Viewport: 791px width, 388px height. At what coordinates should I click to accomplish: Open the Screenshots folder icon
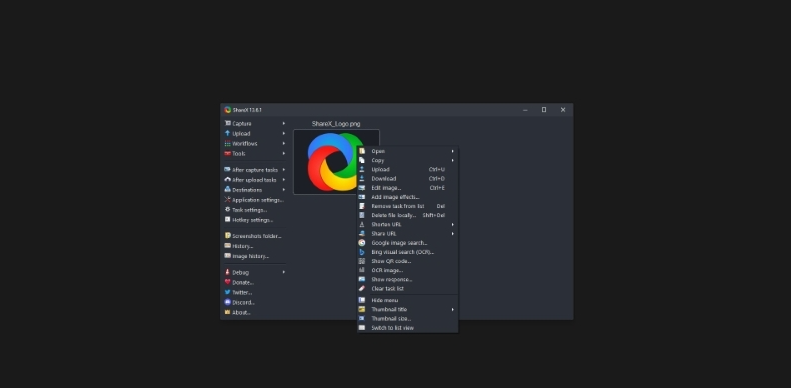(228, 236)
